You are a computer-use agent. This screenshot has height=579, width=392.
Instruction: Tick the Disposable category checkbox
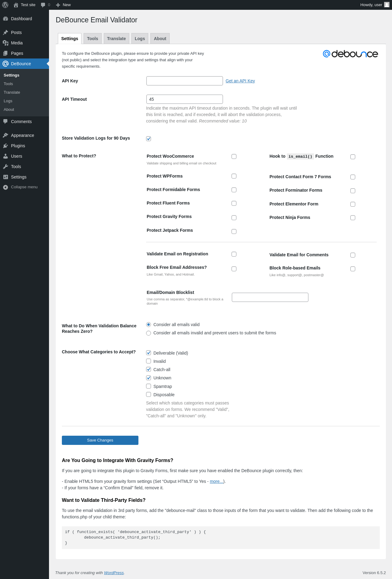[x=149, y=394]
